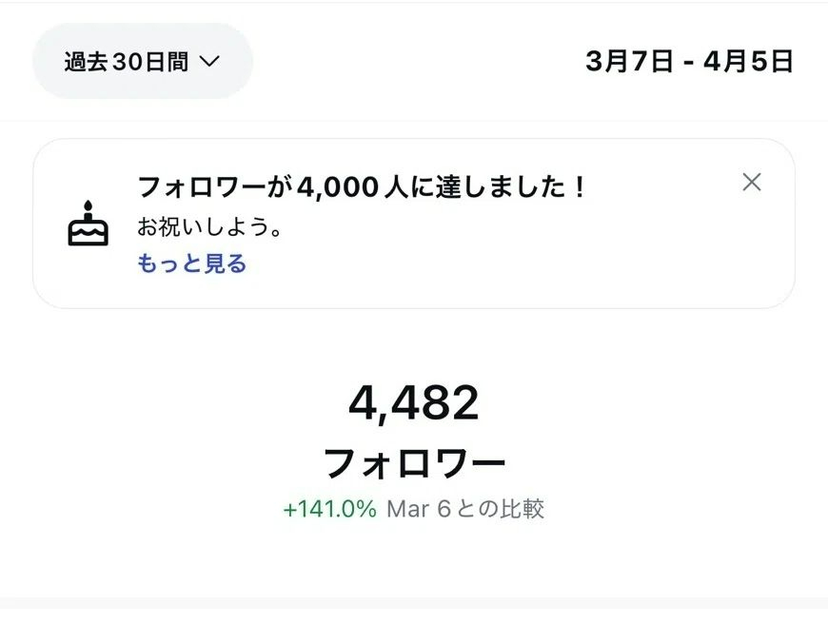The height and width of the screenshot is (644, 828).
Task: Click the Mar 6との比較 comparison text
Action: tap(465, 509)
